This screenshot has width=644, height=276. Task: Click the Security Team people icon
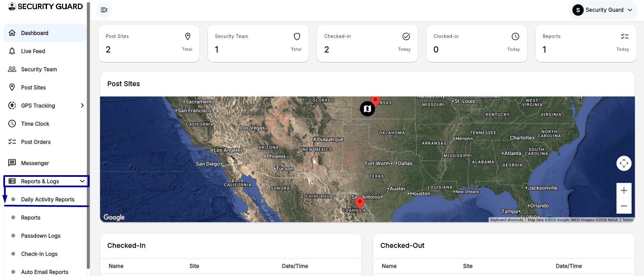point(12,69)
